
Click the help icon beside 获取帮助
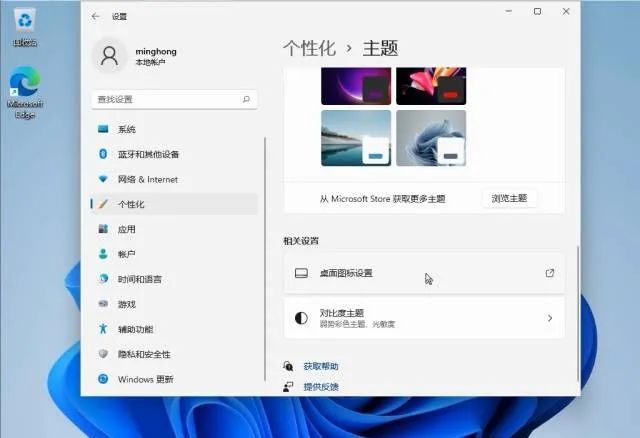[x=288, y=366]
